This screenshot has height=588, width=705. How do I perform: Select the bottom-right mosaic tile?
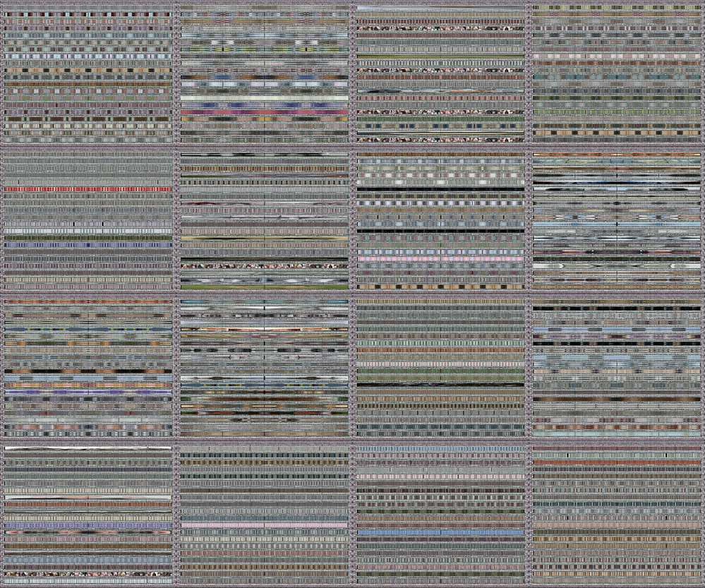point(617,515)
